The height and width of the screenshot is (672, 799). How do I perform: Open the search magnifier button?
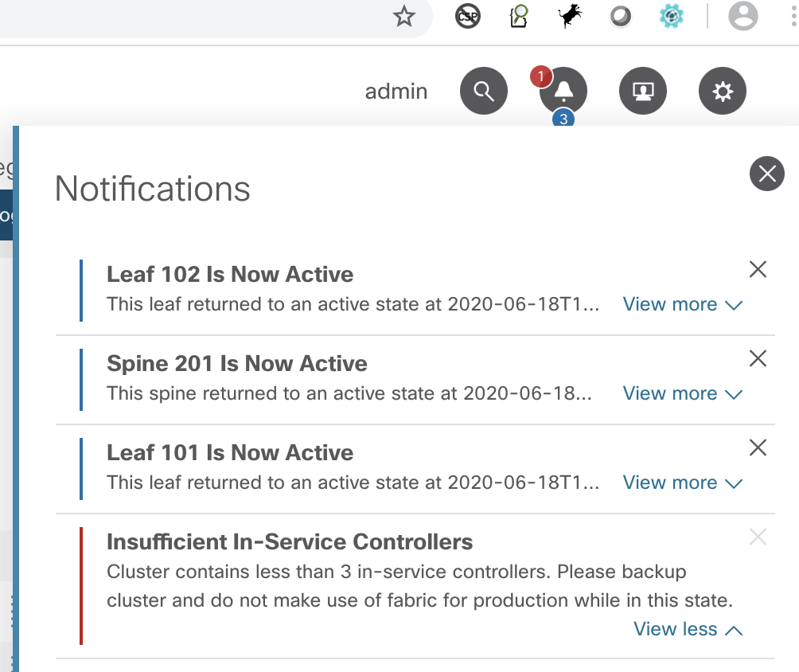[x=484, y=91]
